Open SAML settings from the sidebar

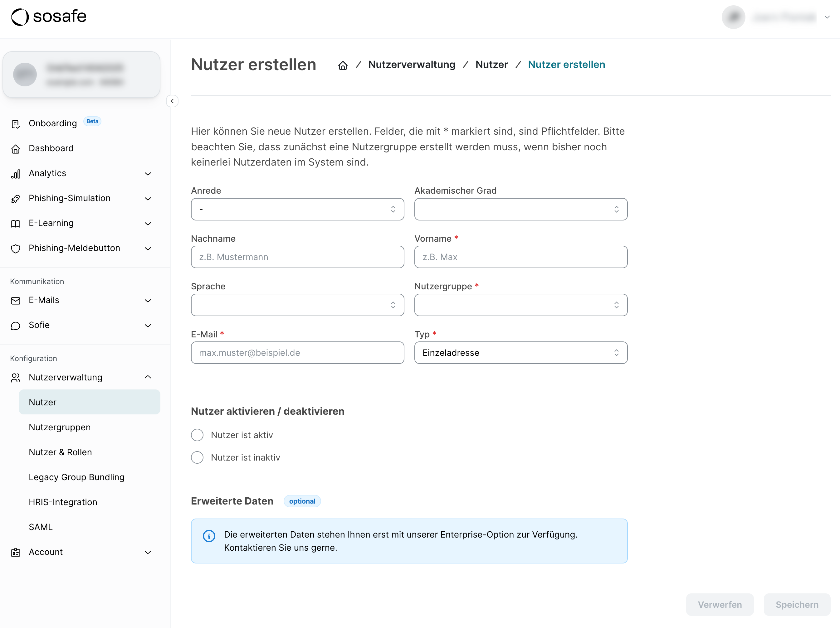point(40,527)
